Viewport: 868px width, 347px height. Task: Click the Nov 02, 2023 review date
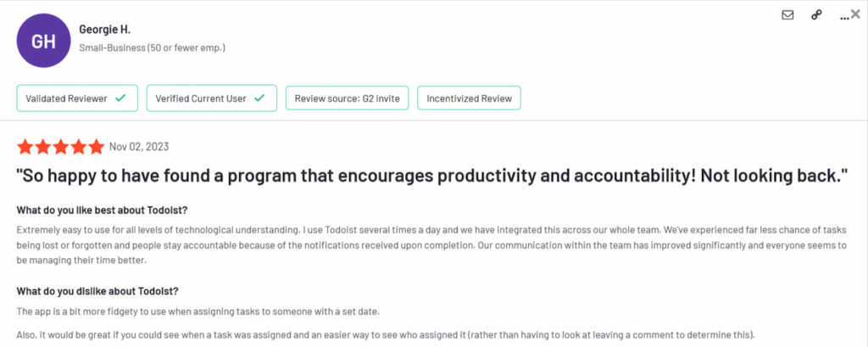pos(139,147)
